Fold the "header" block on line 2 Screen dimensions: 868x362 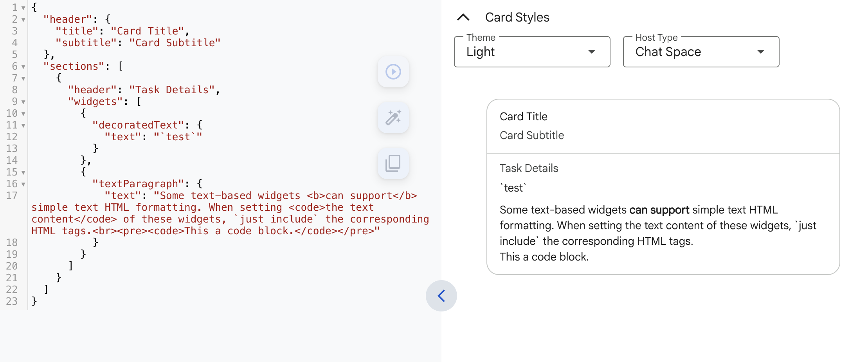point(23,20)
